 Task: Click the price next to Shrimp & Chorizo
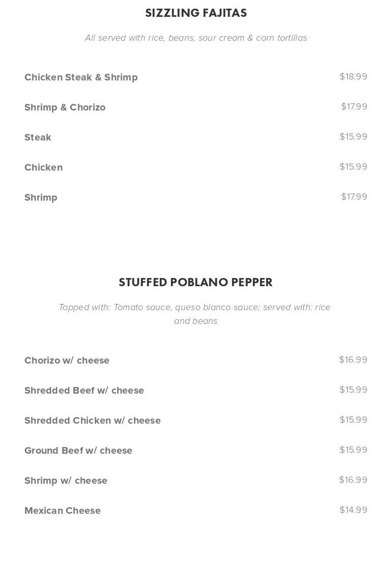tap(354, 106)
